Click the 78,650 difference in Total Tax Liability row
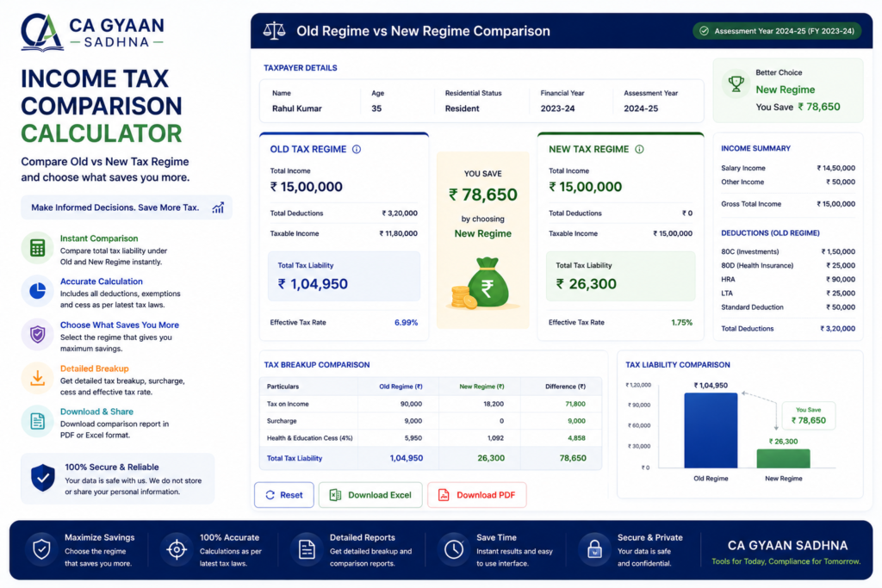 (x=573, y=458)
